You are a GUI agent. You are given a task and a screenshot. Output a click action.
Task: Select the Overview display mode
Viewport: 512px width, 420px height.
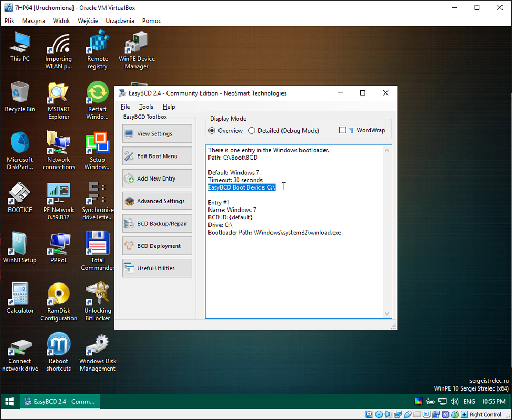pos(226,131)
